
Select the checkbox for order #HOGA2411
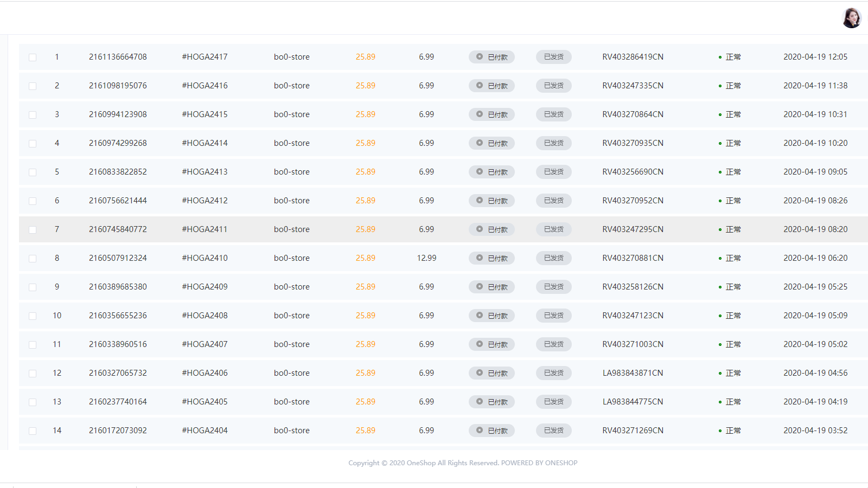33,230
